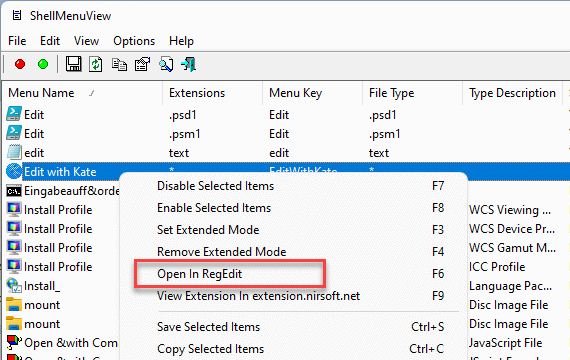Sort by the File Type column header
The width and height of the screenshot is (570, 360).
pyautogui.click(x=412, y=93)
